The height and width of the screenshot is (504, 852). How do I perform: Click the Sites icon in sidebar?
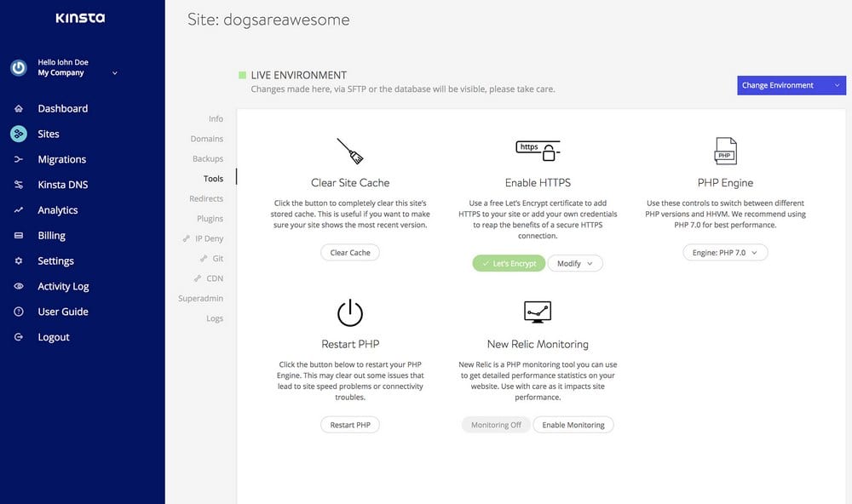[19, 134]
